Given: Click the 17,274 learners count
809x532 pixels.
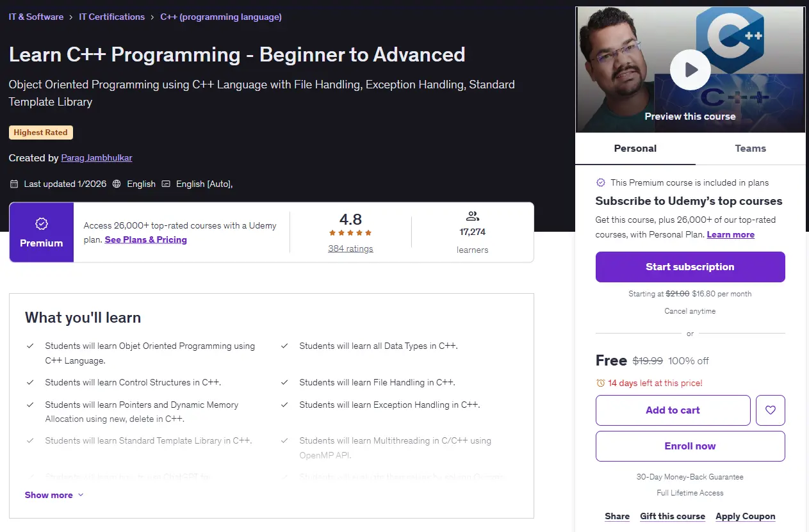Looking at the screenshot, I should pos(473,232).
